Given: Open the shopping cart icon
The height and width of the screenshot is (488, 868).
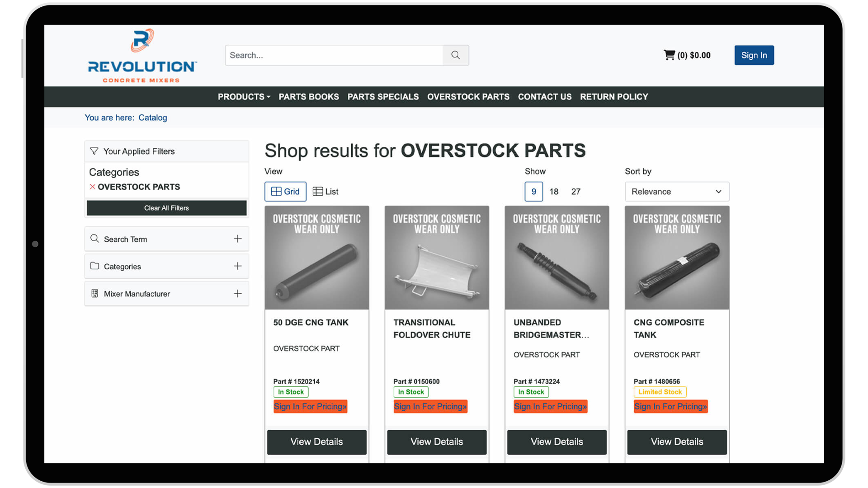Looking at the screenshot, I should [x=670, y=54].
